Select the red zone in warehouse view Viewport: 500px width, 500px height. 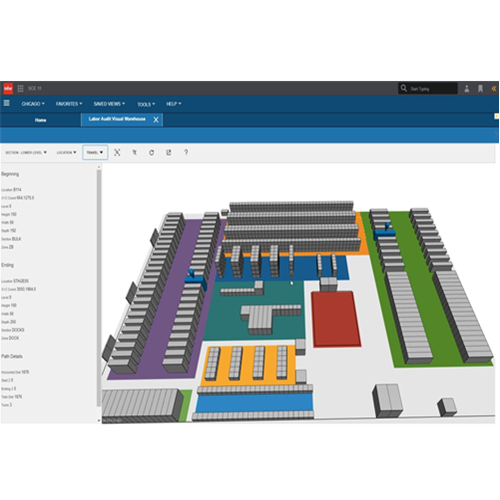tap(336, 319)
